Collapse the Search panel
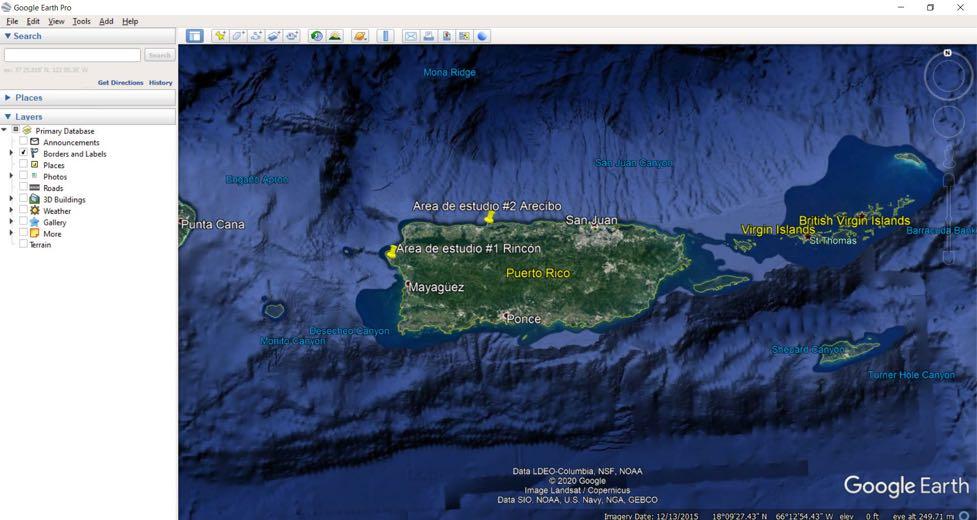 [x=7, y=36]
